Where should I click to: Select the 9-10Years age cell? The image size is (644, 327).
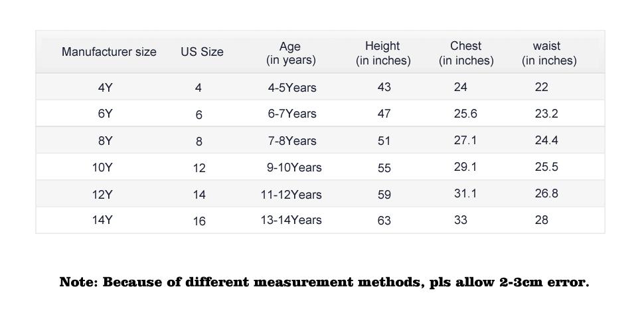[x=294, y=167]
